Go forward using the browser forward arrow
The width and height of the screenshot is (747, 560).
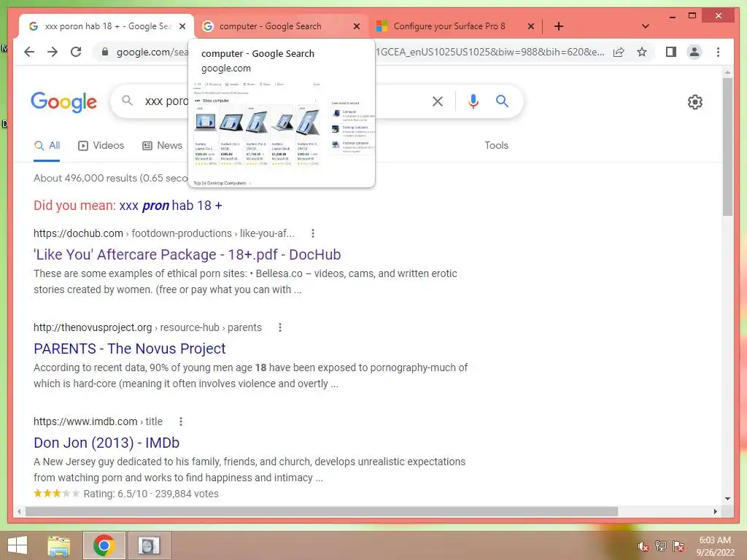(53, 52)
